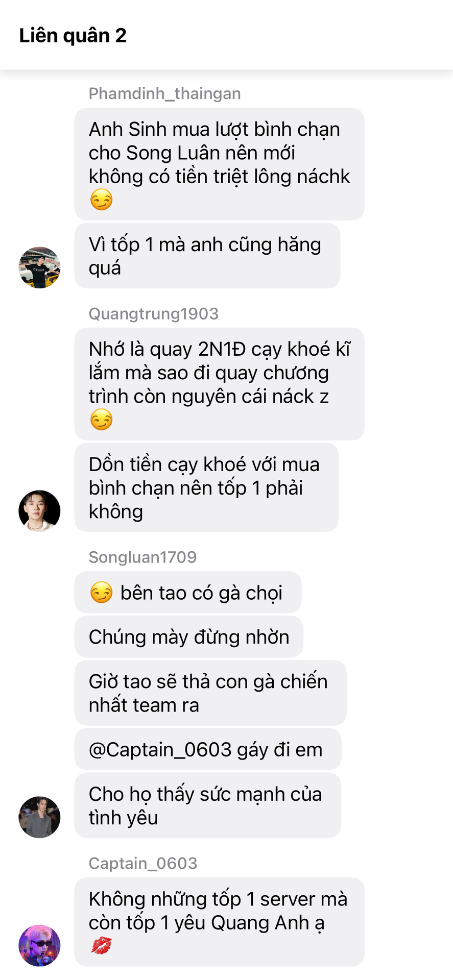
Task: Open Captain_0603's purple avatar
Action: click(x=39, y=945)
